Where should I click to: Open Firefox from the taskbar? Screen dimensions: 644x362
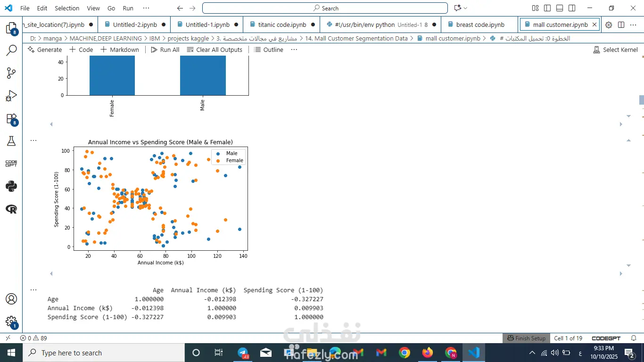click(x=428, y=353)
